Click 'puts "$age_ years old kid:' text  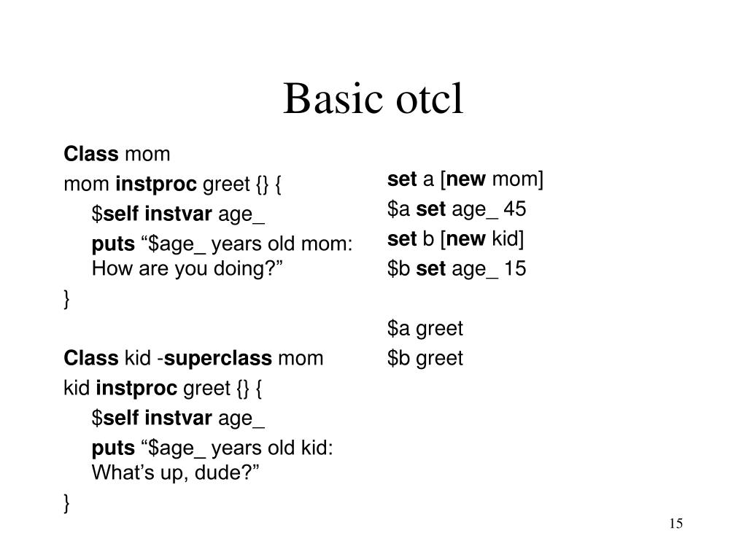212,448
